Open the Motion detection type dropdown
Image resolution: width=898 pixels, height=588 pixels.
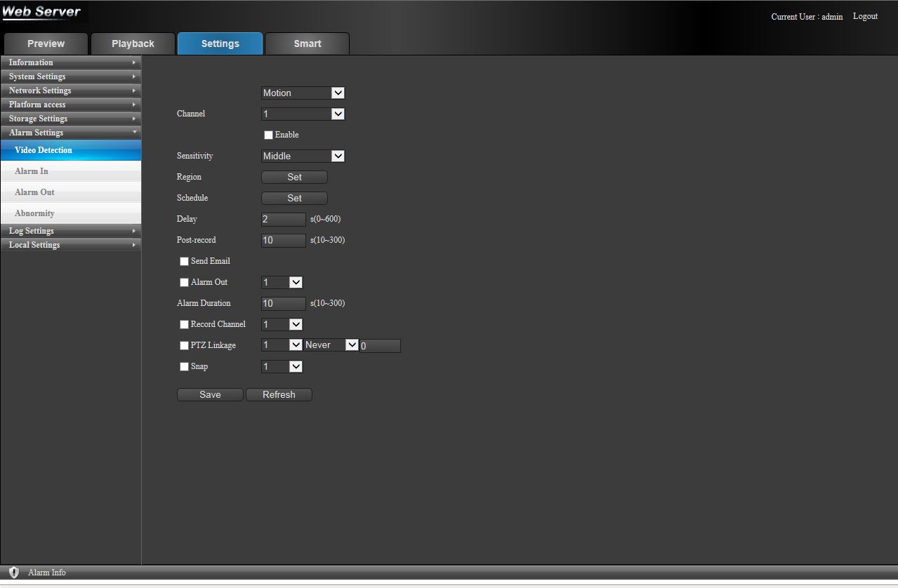pyautogui.click(x=303, y=93)
